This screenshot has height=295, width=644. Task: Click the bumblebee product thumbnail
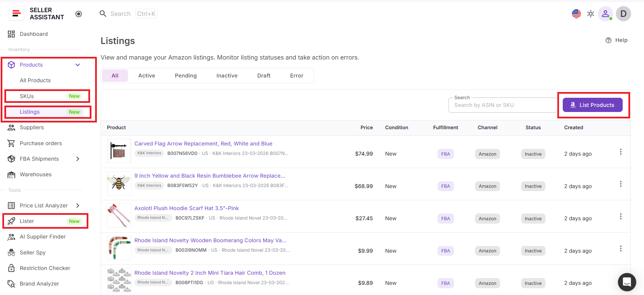click(119, 183)
